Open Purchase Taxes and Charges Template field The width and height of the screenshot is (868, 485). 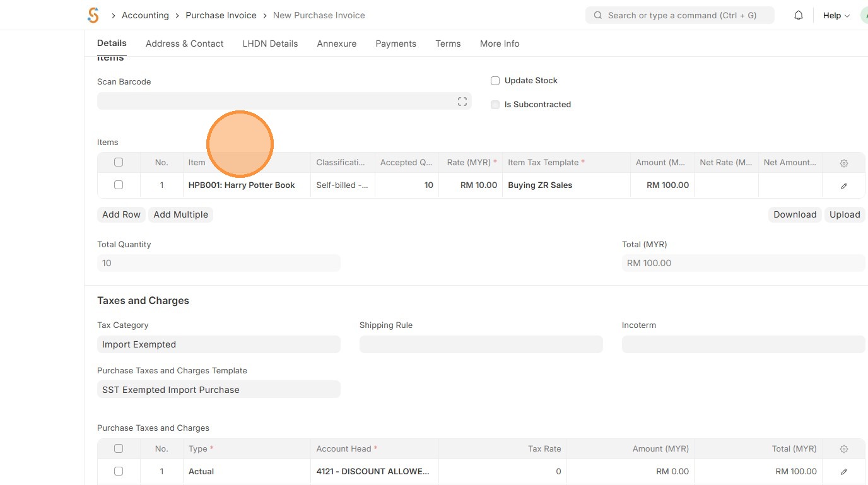click(218, 390)
